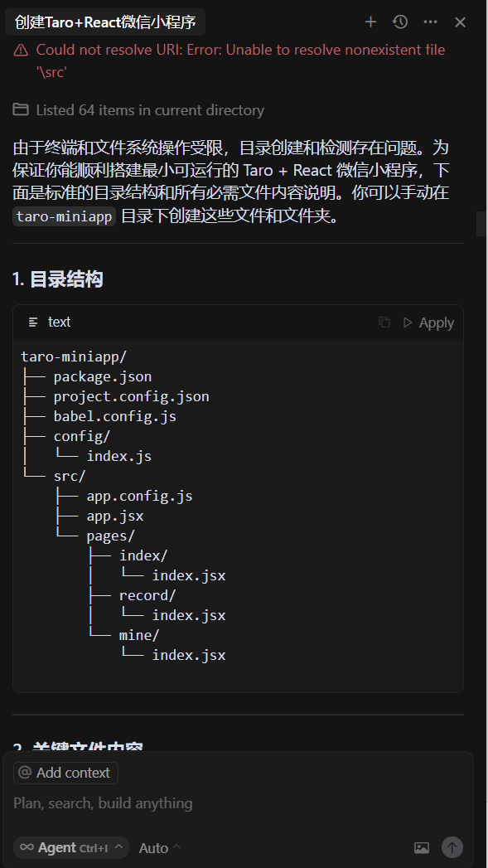
Task: Open chat history via the clock icon
Action: tap(400, 22)
